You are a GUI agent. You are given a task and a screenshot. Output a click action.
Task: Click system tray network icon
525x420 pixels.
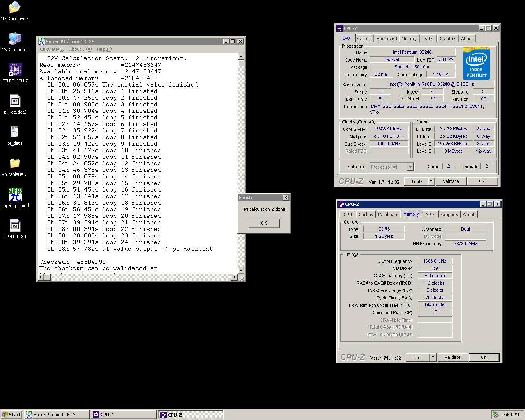pyautogui.click(x=496, y=415)
